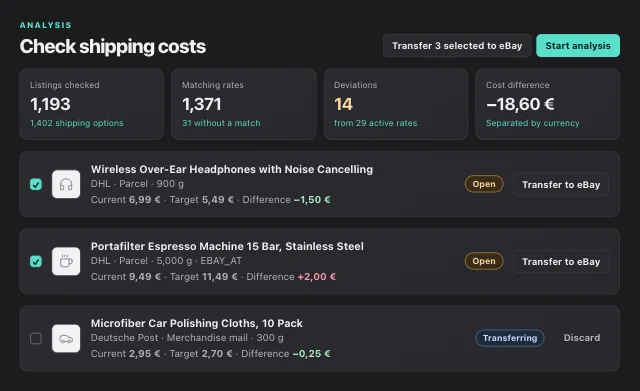This screenshot has width=640, height=391.
Task: Click the difference value −1,50 €
Action: (x=312, y=200)
